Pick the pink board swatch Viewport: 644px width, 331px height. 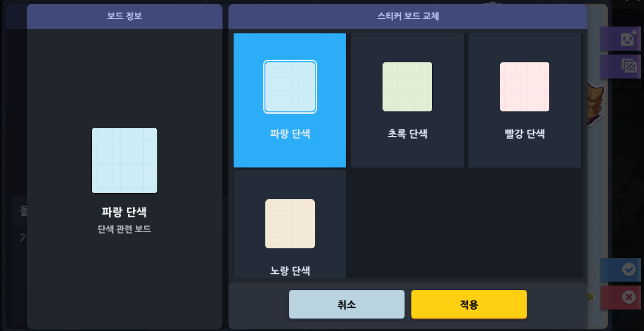tap(524, 87)
